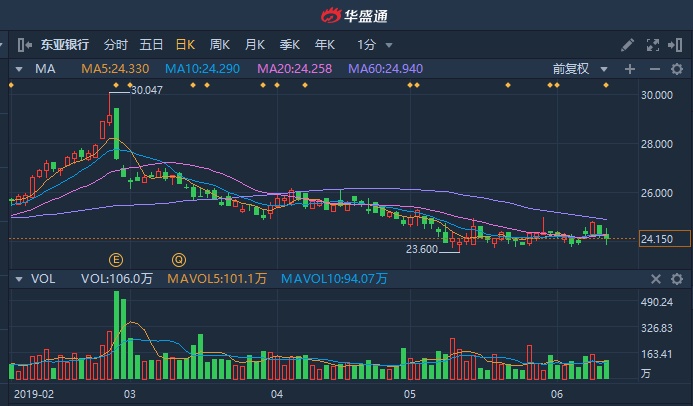Click the 东亚银行 stock name
Screen dimensions: 693x406
pyautogui.click(x=65, y=45)
